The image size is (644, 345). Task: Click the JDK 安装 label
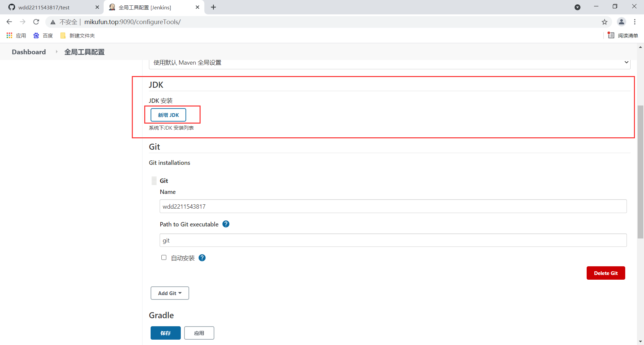[161, 101]
